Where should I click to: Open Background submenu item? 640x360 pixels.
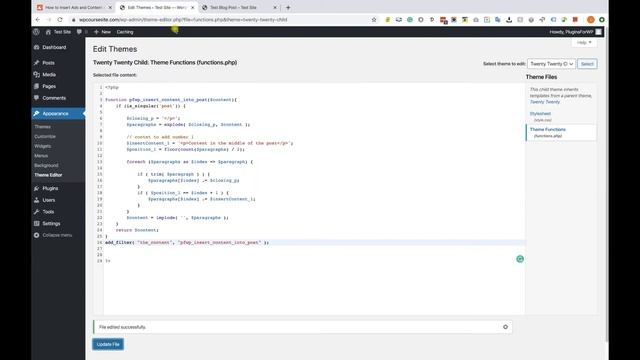click(46, 165)
